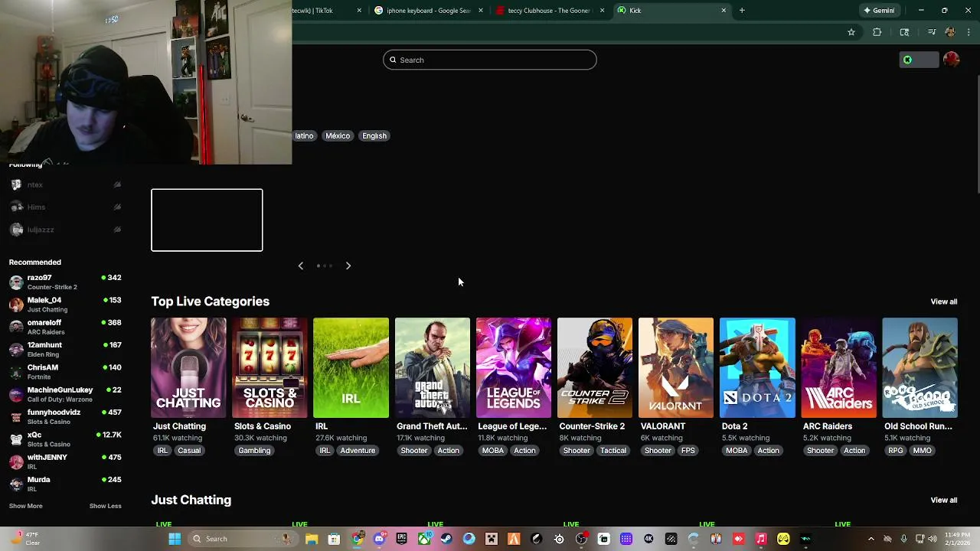The height and width of the screenshot is (551, 980).
Task: Open Steam from the taskbar
Action: click(446, 539)
